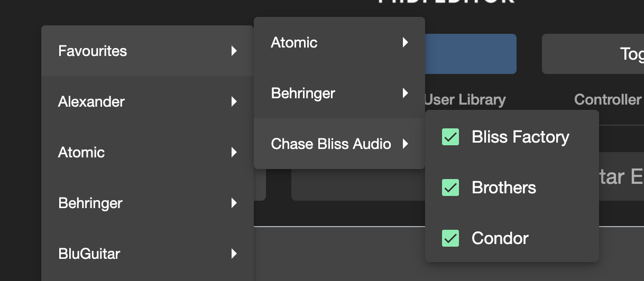Uncheck the Bliss Factory checkbox
This screenshot has width=644, height=281.
point(450,137)
